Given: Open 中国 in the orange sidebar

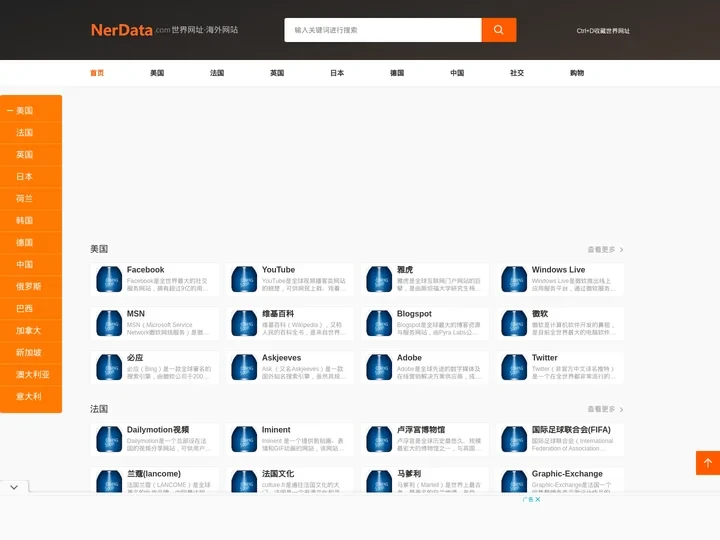Looking at the screenshot, I should (x=31, y=264).
